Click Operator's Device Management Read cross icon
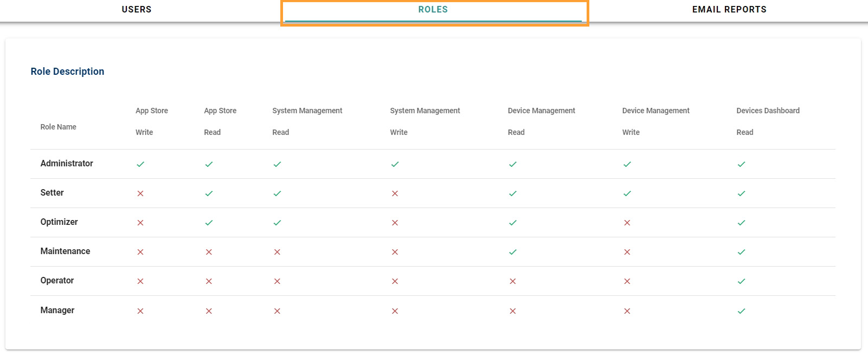The height and width of the screenshot is (356, 868). [512, 281]
